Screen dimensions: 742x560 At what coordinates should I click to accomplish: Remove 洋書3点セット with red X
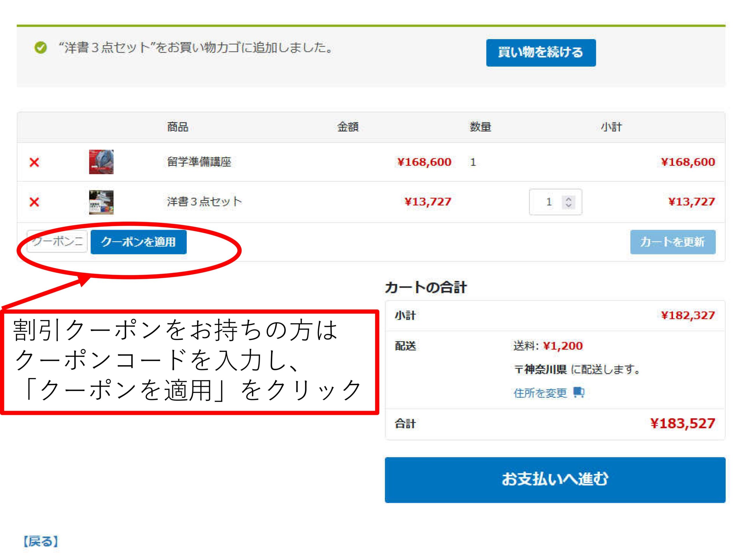34,202
